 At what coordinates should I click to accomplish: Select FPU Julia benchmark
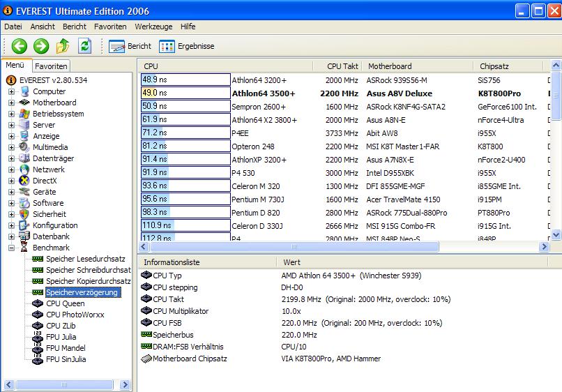click(x=61, y=337)
